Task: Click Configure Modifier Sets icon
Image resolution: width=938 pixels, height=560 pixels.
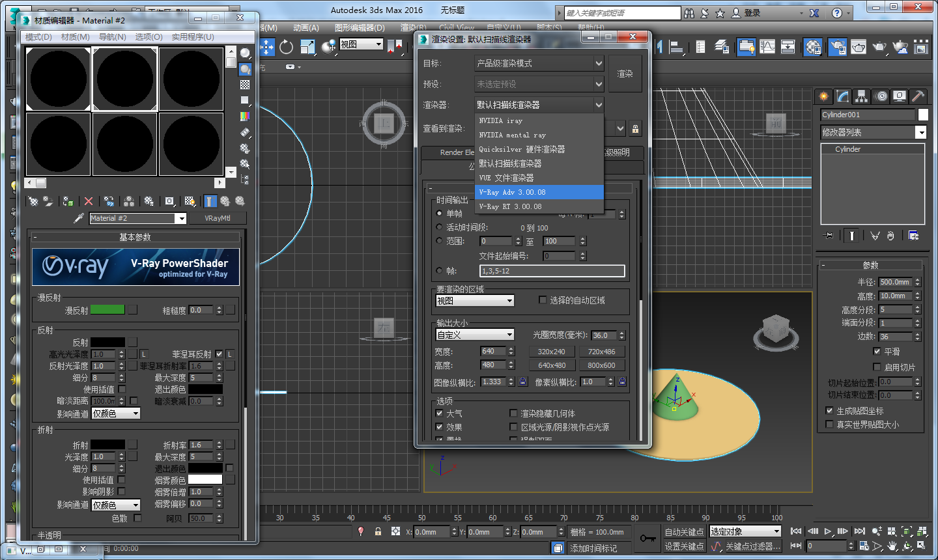Action: pyautogui.click(x=913, y=235)
